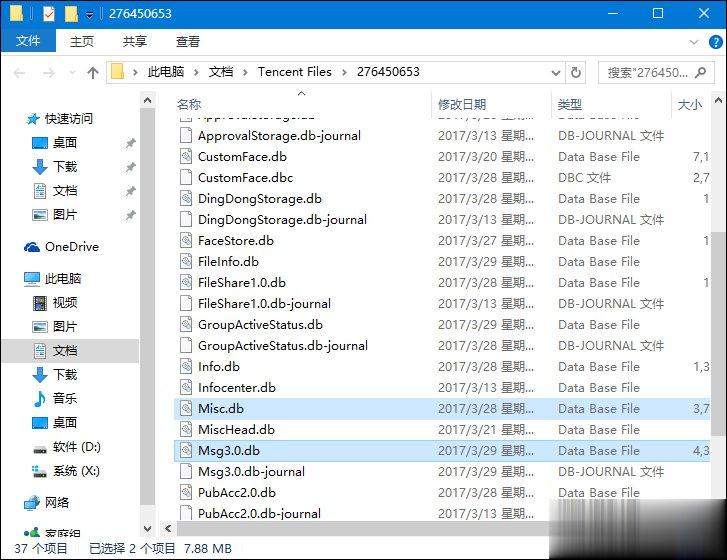
Task: Click the Msg3.0.db file icon
Action: [186, 451]
